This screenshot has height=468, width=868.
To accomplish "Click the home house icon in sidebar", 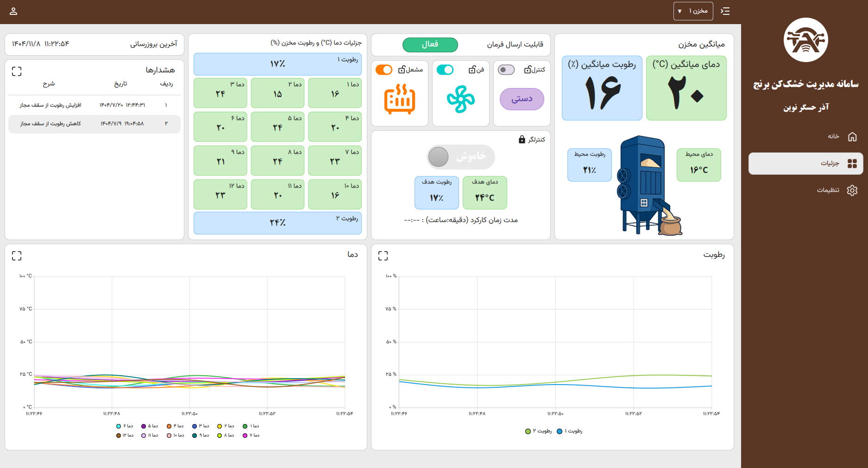I will [852, 136].
